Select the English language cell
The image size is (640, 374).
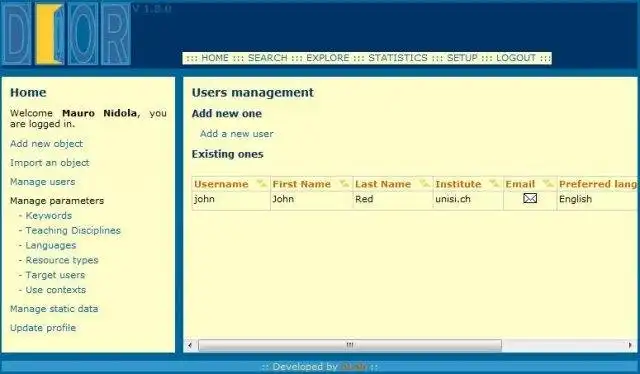(x=597, y=199)
